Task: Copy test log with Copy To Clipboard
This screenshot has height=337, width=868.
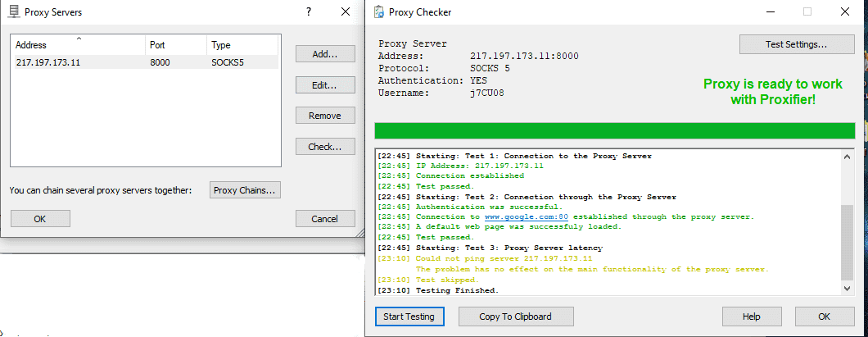Action: [x=516, y=317]
